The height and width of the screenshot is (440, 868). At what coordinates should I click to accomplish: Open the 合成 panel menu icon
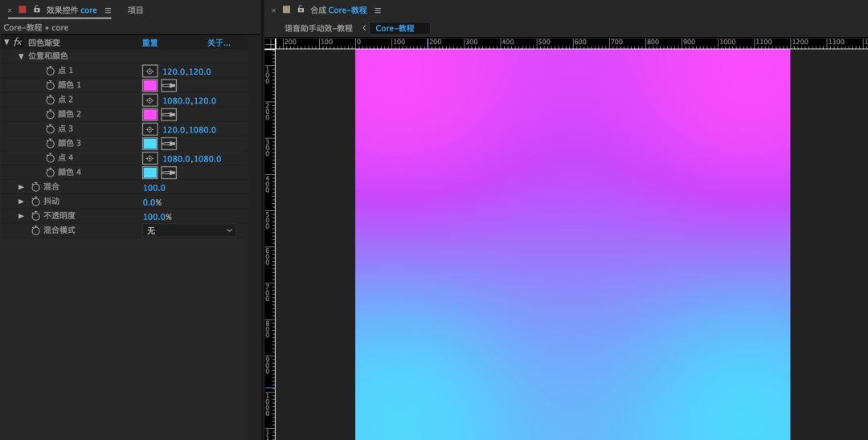coord(378,10)
